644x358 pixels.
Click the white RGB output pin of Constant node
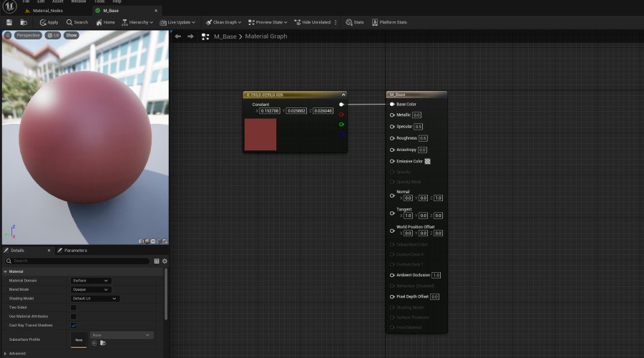[x=341, y=105]
